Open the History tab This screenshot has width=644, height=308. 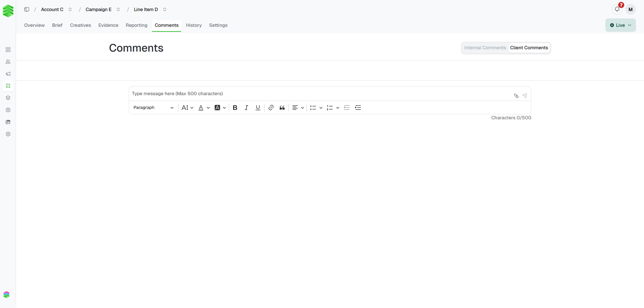[x=194, y=25]
